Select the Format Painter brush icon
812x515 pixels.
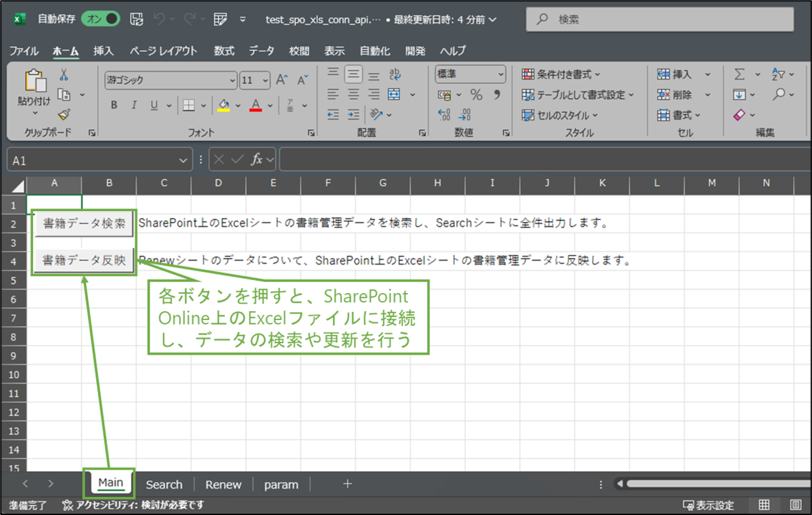click(64, 114)
